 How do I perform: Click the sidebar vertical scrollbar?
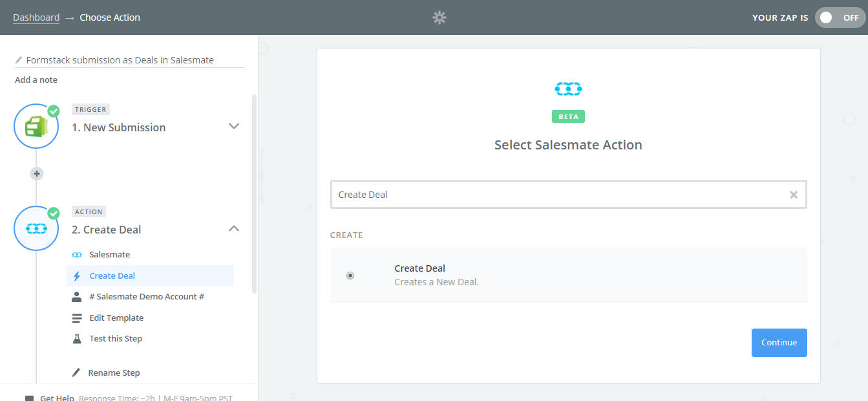(x=254, y=194)
